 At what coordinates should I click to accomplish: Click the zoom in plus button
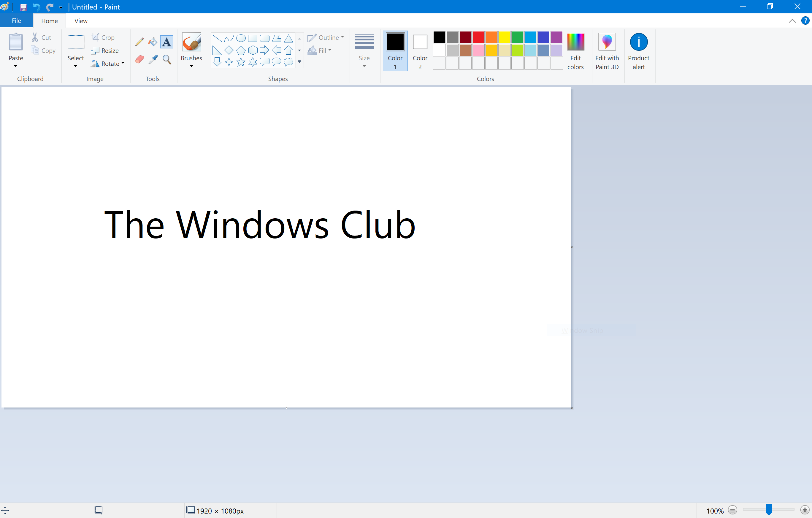805,510
